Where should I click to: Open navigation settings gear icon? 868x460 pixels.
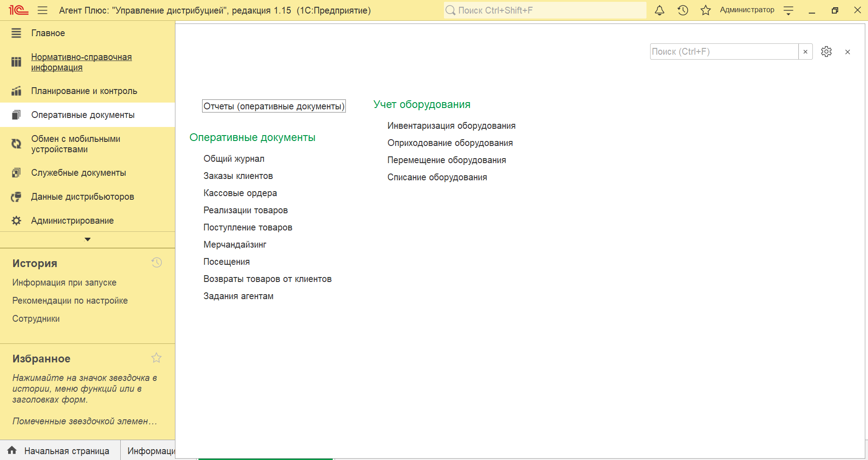pyautogui.click(x=826, y=52)
